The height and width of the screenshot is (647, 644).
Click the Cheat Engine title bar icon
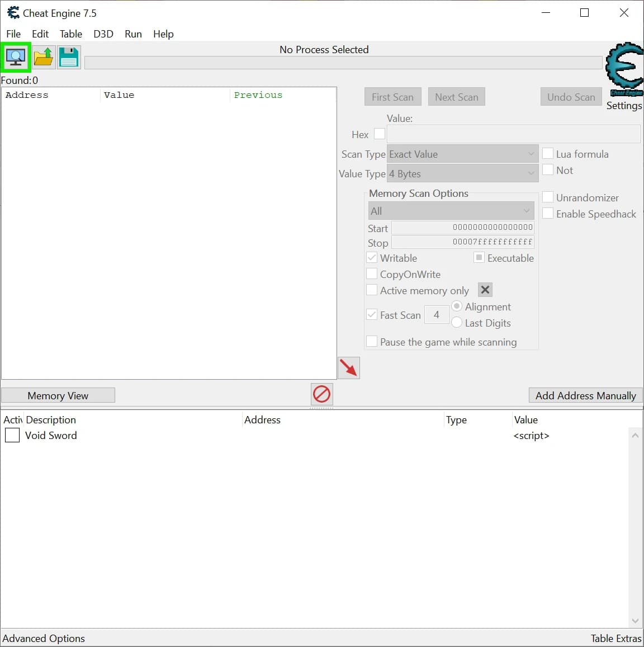click(13, 13)
